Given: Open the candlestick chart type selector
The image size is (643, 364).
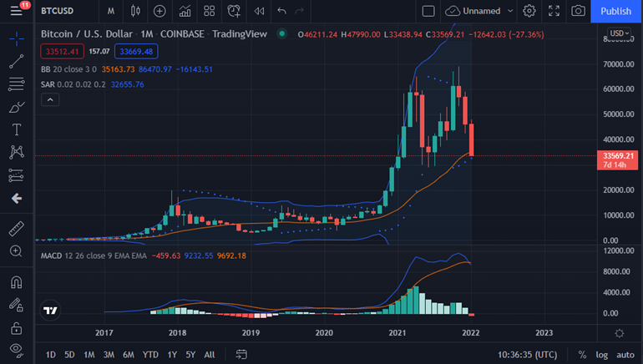Looking at the screenshot, I should point(135,11).
